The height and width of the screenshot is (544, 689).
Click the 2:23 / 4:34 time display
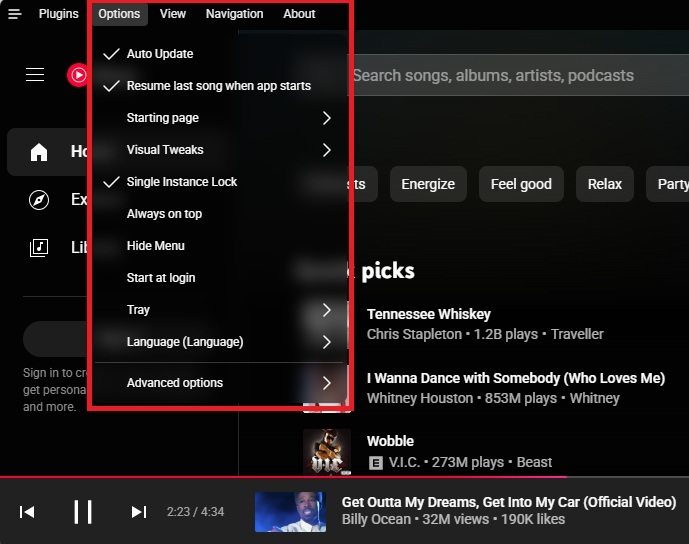pyautogui.click(x=195, y=512)
